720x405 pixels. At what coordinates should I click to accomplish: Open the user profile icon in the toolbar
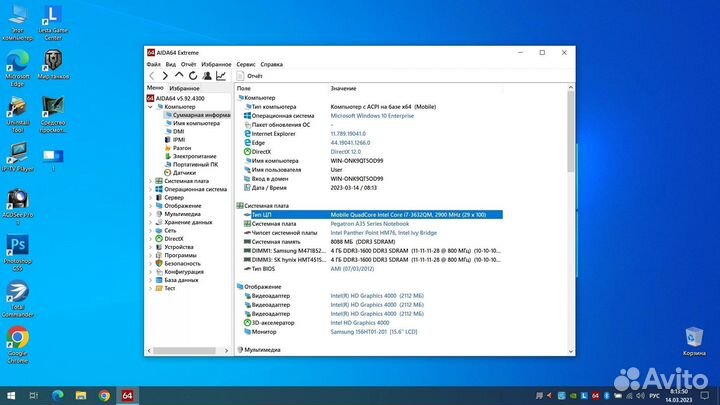[207, 76]
